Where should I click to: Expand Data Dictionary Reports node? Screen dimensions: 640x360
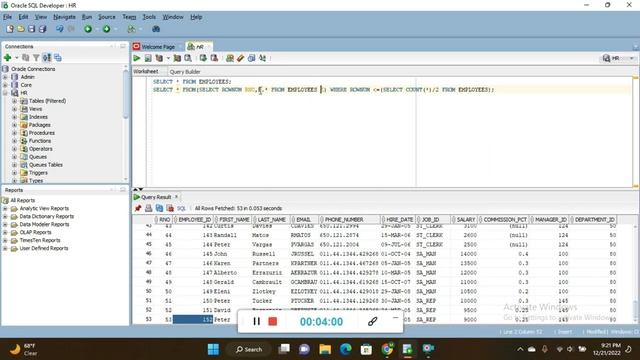click(5, 216)
